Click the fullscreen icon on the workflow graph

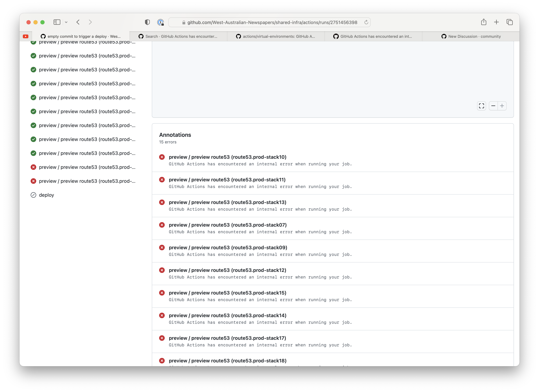[482, 106]
